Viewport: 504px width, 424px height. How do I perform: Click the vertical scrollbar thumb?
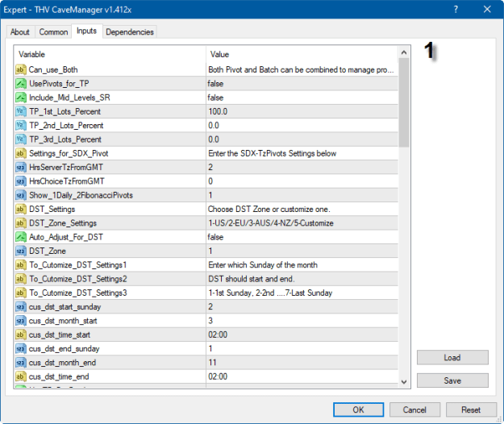pyautogui.click(x=404, y=102)
